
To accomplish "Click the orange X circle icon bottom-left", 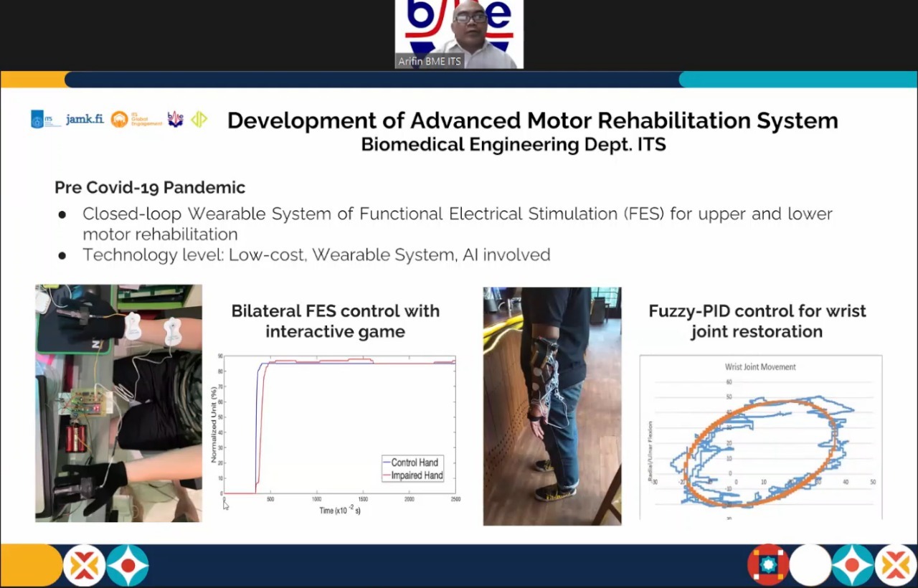I will (x=84, y=566).
